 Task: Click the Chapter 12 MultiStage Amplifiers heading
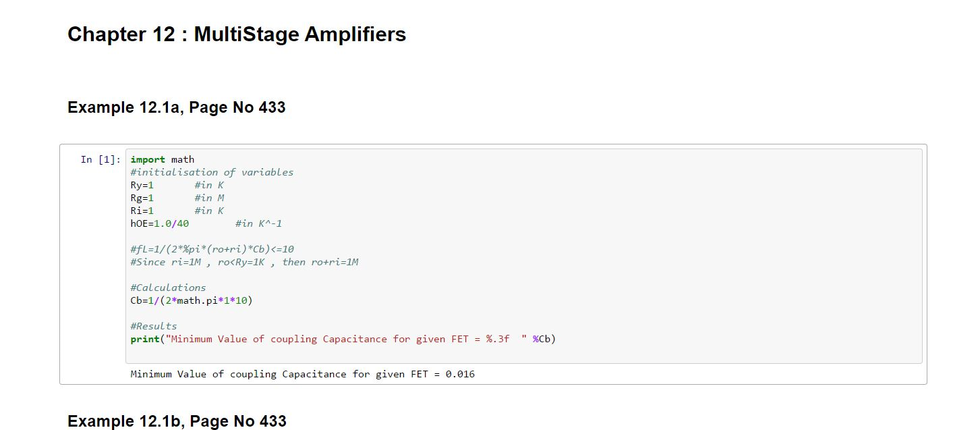click(x=237, y=34)
